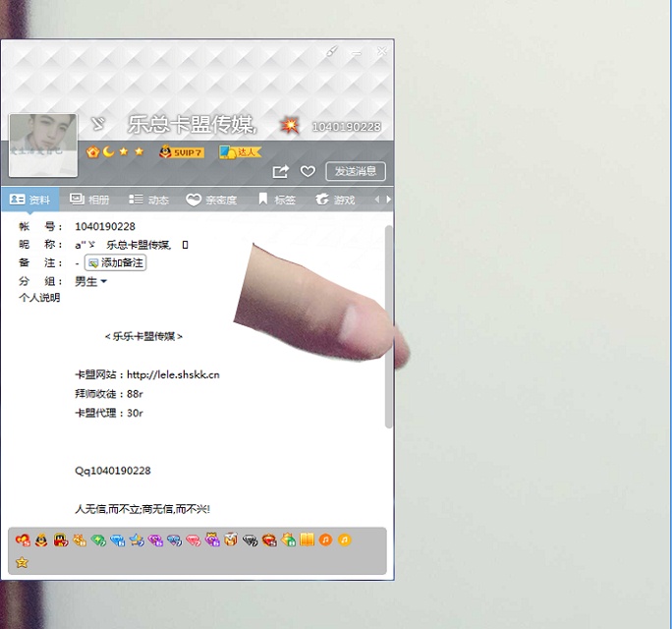Click the blue star badge icon
Viewport: 672px width, 629px height.
[x=137, y=540]
